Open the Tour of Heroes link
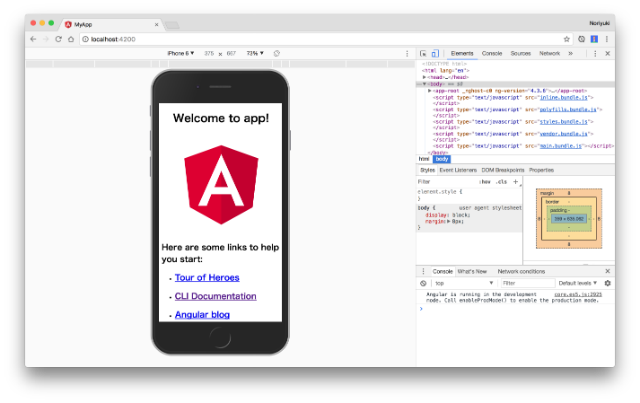The width and height of the screenshot is (640, 403). point(207,278)
